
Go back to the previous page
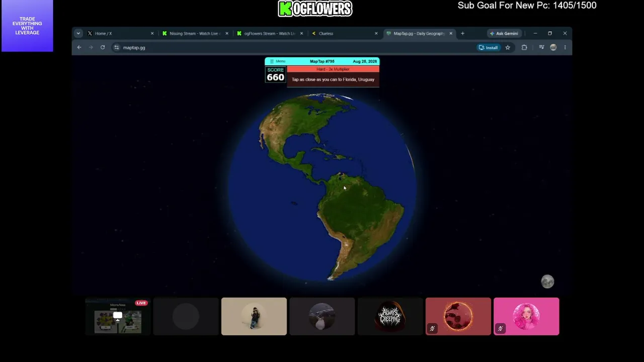pyautogui.click(x=79, y=47)
